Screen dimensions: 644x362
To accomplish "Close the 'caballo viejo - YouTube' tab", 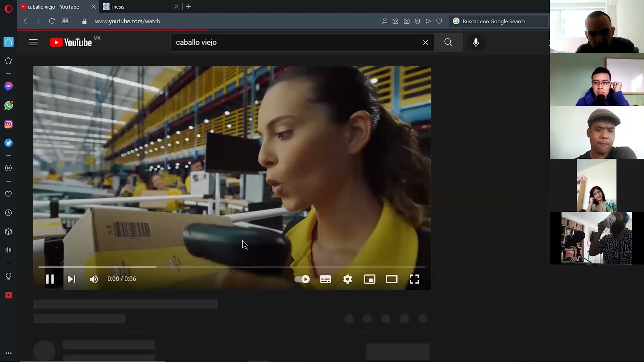I will coord(93,7).
